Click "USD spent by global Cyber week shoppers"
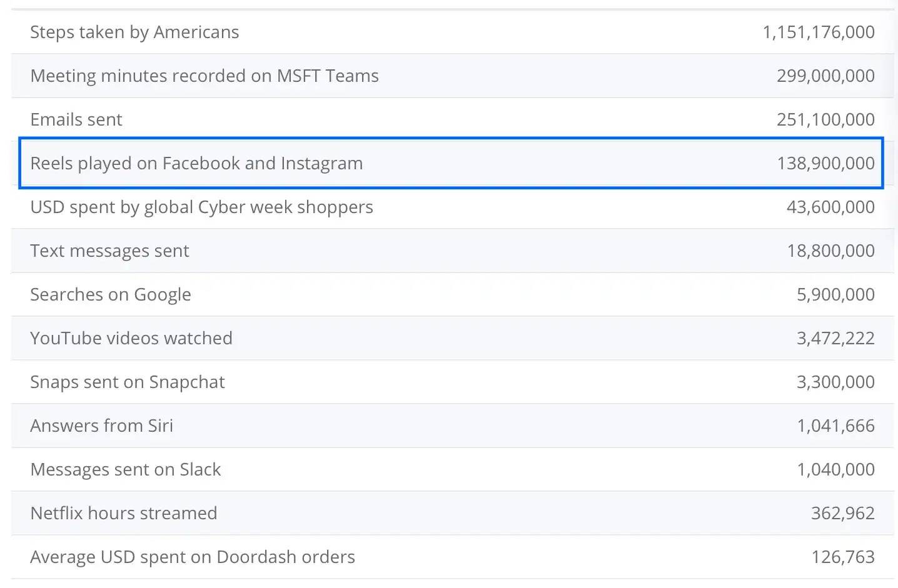Image resolution: width=898 pixels, height=588 pixels. [x=201, y=207]
